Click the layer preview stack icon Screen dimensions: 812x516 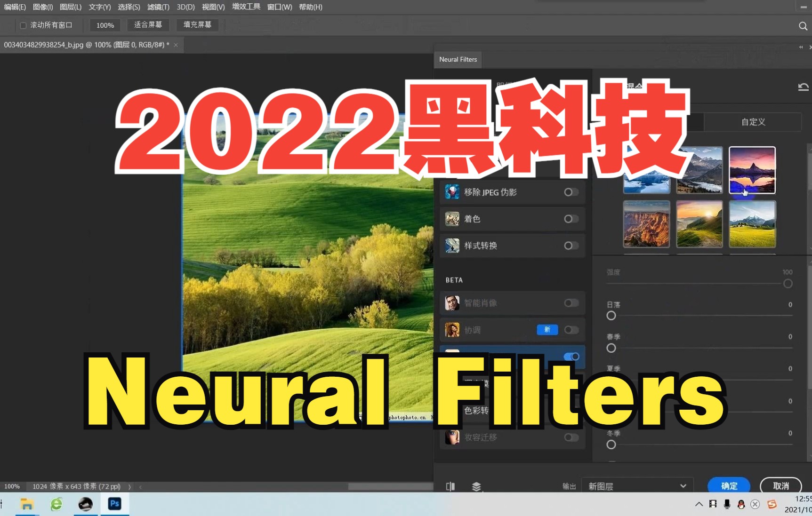476,486
